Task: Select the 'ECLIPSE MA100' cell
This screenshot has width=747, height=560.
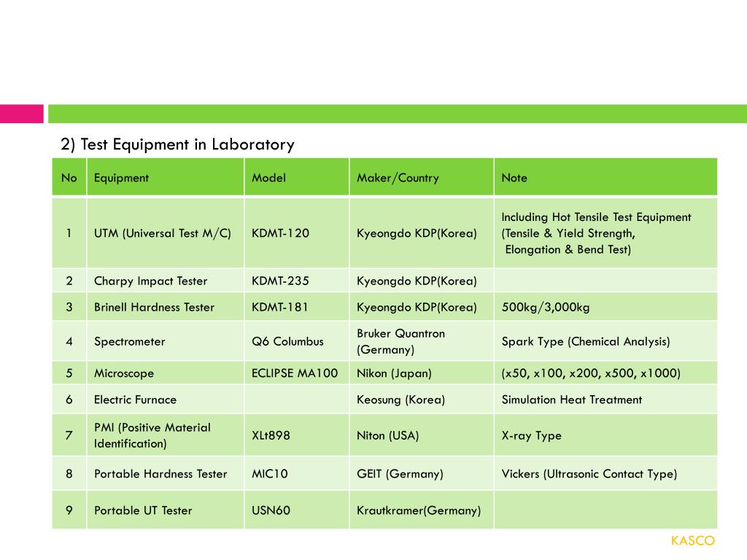Action: pyautogui.click(x=297, y=373)
